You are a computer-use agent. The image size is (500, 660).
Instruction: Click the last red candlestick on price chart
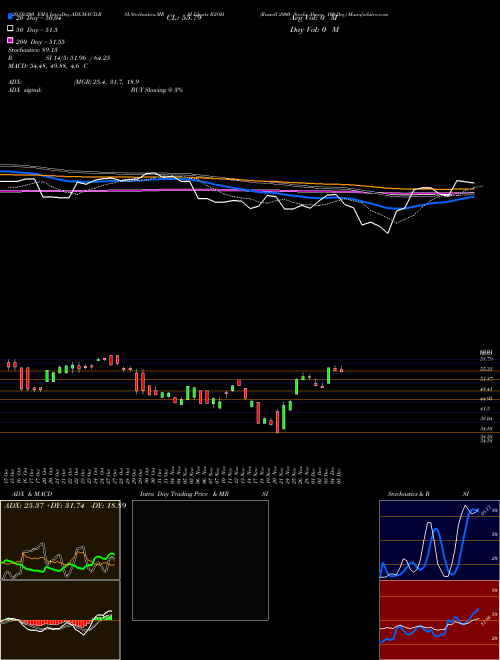coord(341,370)
